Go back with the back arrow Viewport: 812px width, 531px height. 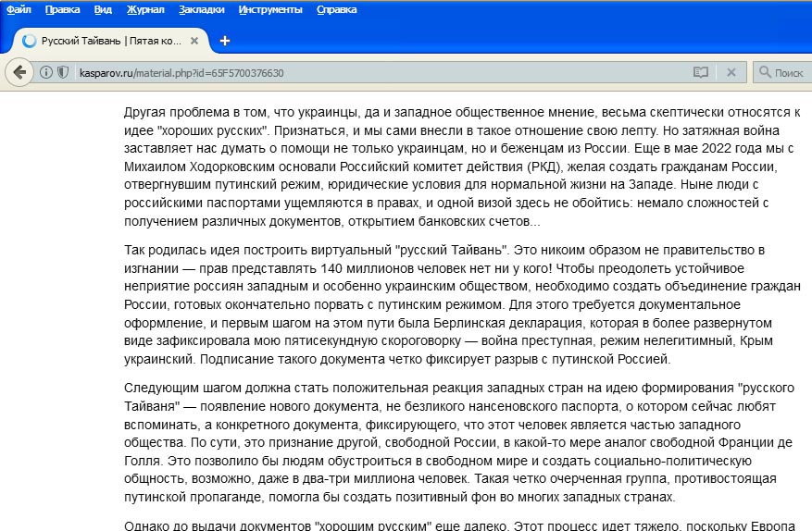[x=19, y=72]
